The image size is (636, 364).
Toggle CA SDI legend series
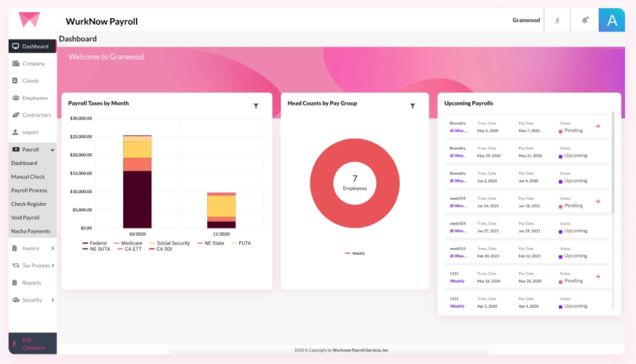tap(160, 249)
